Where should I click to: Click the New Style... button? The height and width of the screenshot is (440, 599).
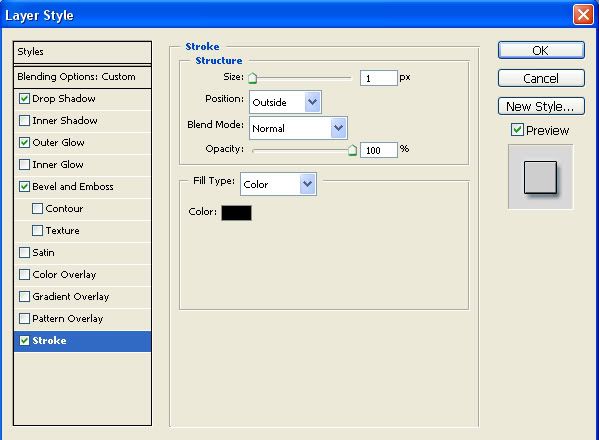(x=541, y=106)
